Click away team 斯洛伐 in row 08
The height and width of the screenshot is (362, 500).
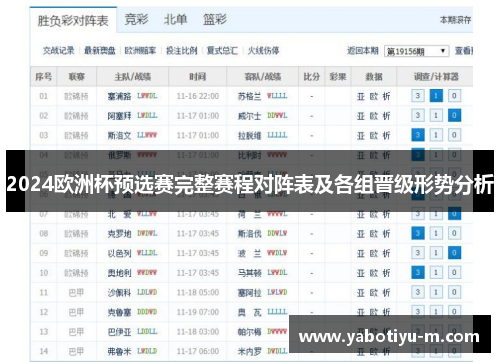point(249,234)
